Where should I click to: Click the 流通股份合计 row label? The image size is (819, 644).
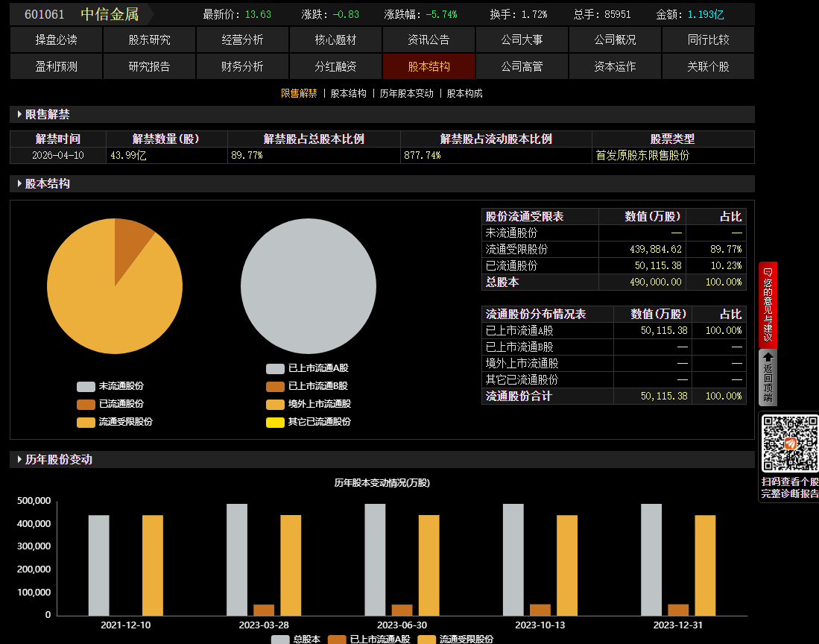(519, 396)
